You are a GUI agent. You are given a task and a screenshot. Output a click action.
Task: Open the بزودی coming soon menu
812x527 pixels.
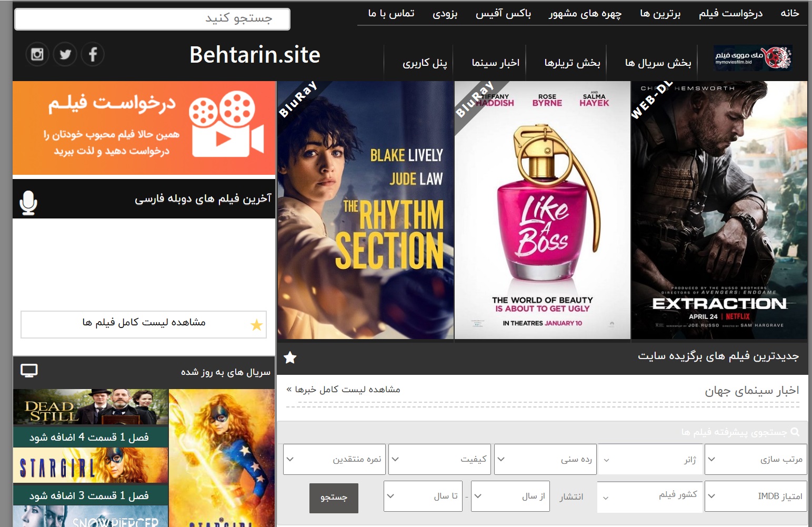coord(445,13)
